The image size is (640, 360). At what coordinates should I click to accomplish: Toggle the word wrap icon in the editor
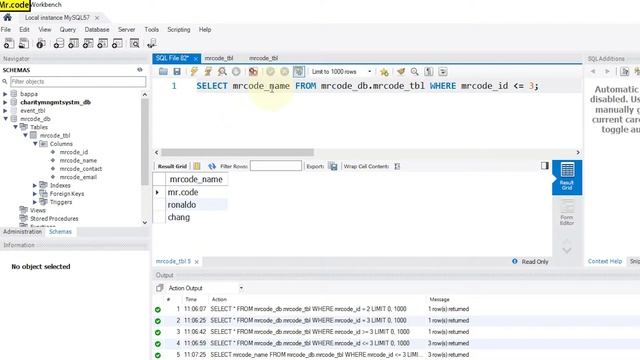(x=443, y=72)
